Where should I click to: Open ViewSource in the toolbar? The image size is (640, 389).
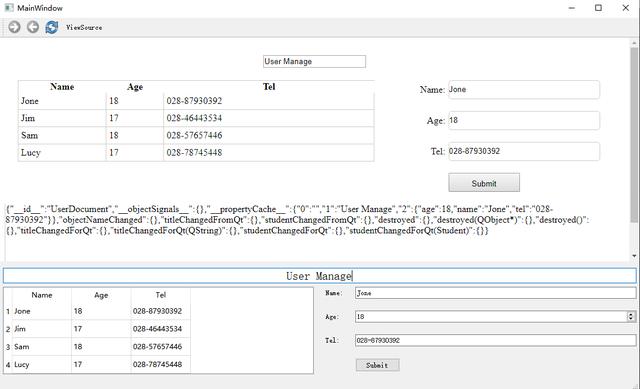[x=84, y=27]
